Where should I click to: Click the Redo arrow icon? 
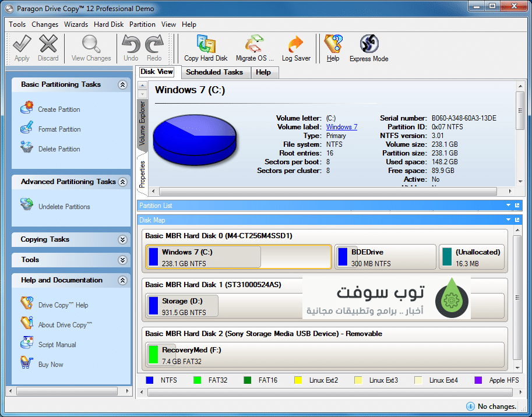click(154, 44)
